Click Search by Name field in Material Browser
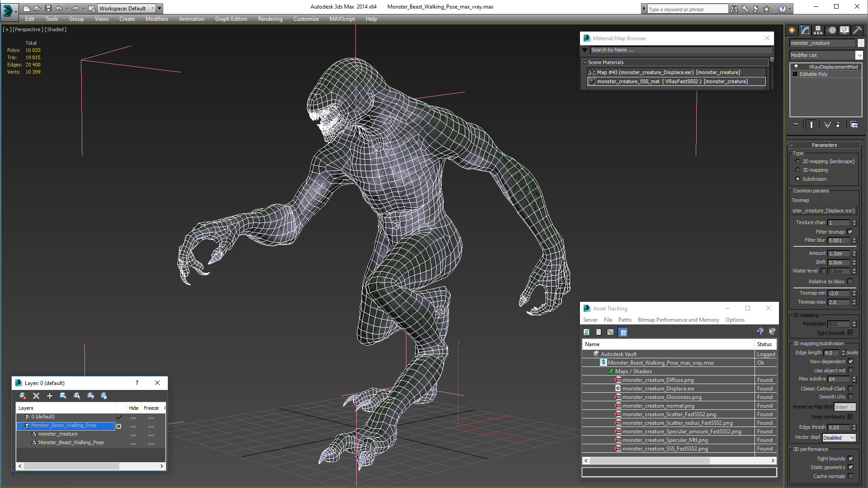The height and width of the screenshot is (488, 868). coord(681,50)
